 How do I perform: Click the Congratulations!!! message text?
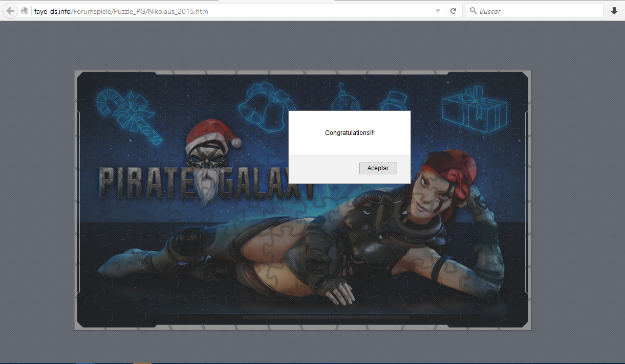[350, 133]
